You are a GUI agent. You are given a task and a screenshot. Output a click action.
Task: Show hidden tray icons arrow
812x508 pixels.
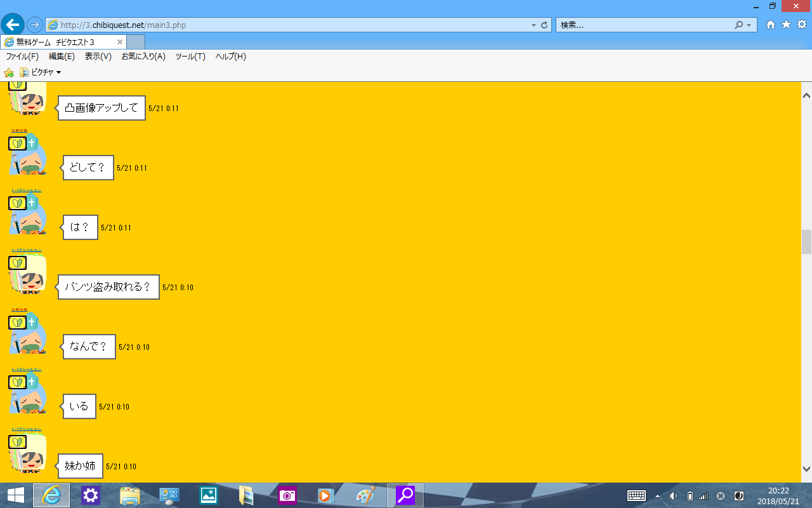657,496
